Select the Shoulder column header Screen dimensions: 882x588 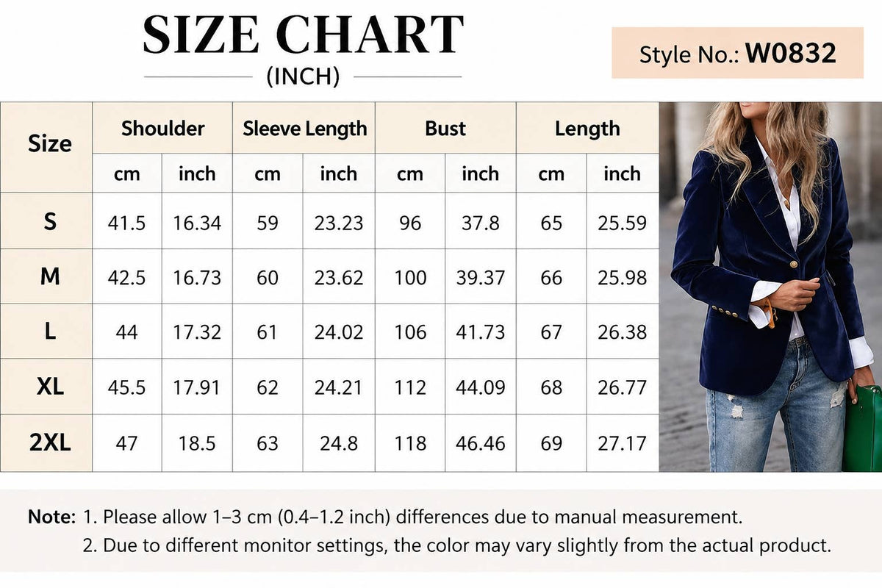coord(162,128)
